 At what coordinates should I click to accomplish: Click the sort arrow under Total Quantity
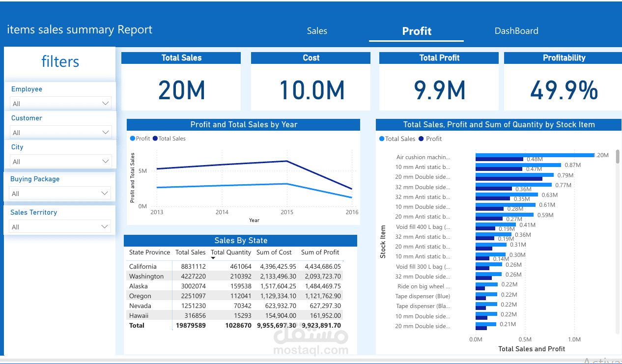[213, 258]
